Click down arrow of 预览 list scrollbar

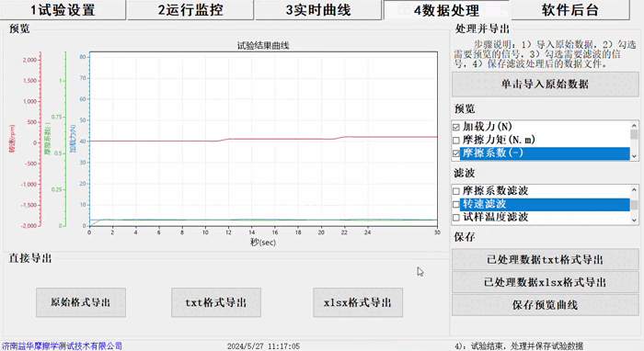tap(634, 156)
